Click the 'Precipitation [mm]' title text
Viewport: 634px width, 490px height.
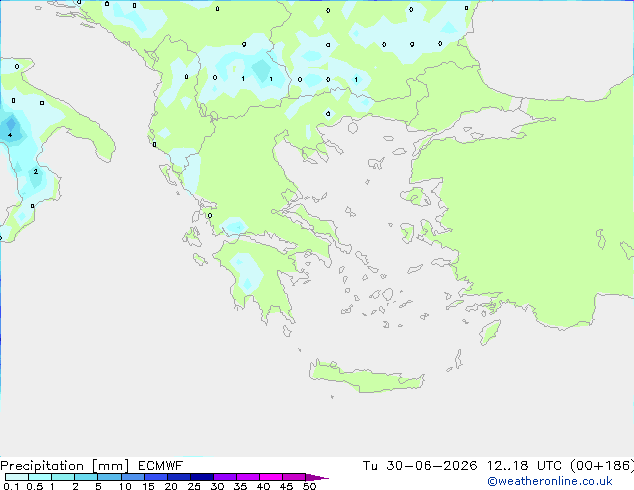click(x=64, y=466)
